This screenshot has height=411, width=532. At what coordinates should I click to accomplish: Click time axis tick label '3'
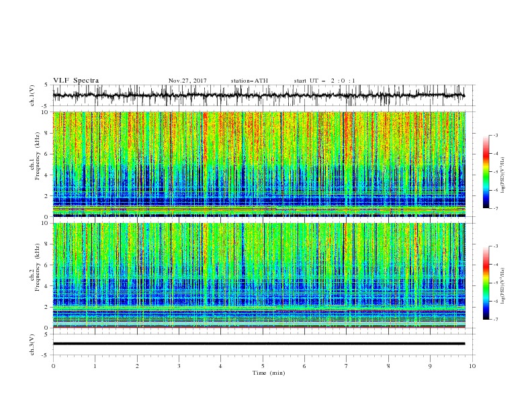click(179, 366)
